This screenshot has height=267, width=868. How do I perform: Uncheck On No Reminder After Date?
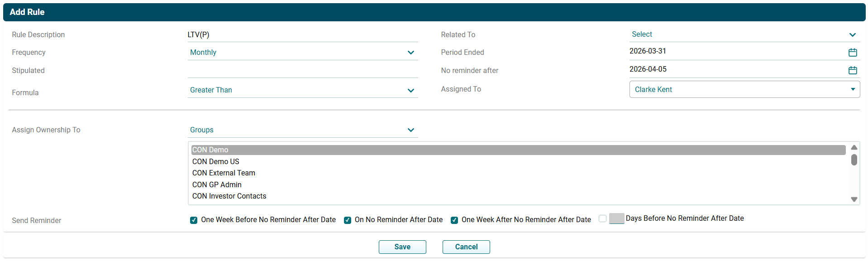348,220
